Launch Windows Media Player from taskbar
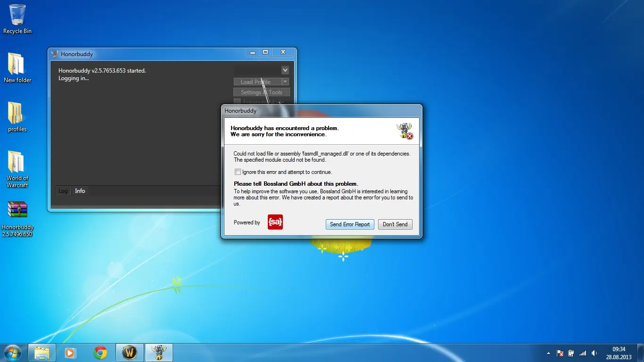 tap(71, 353)
